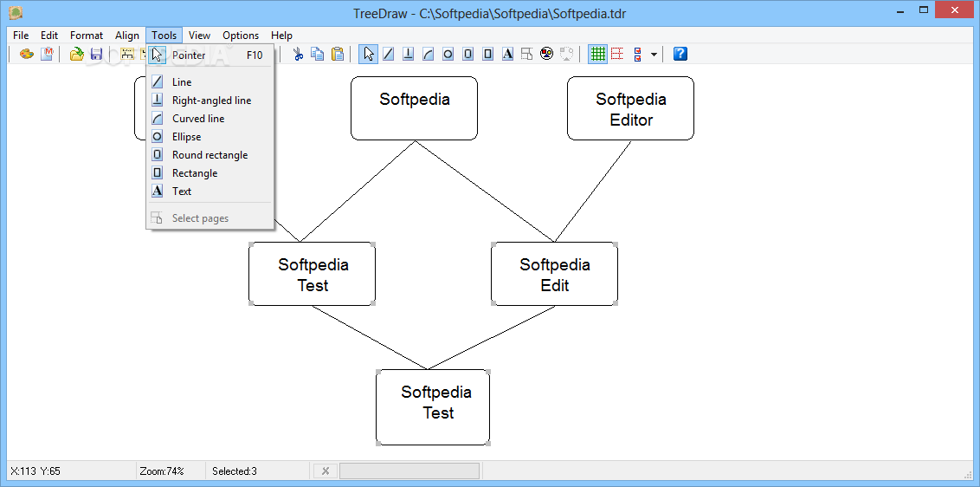Click the top Softpedia node box
Viewport: 980px width, 487px height.
point(414,108)
